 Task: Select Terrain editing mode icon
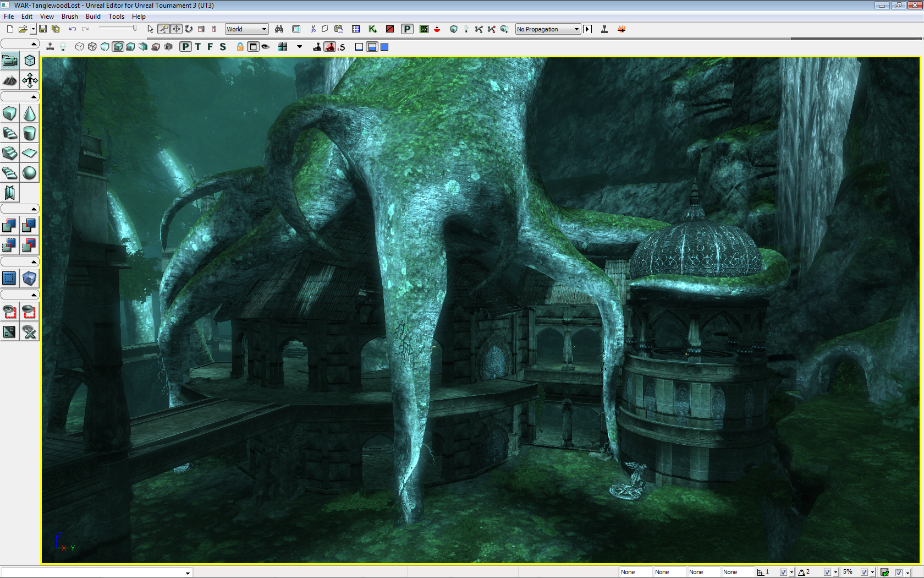click(10, 80)
